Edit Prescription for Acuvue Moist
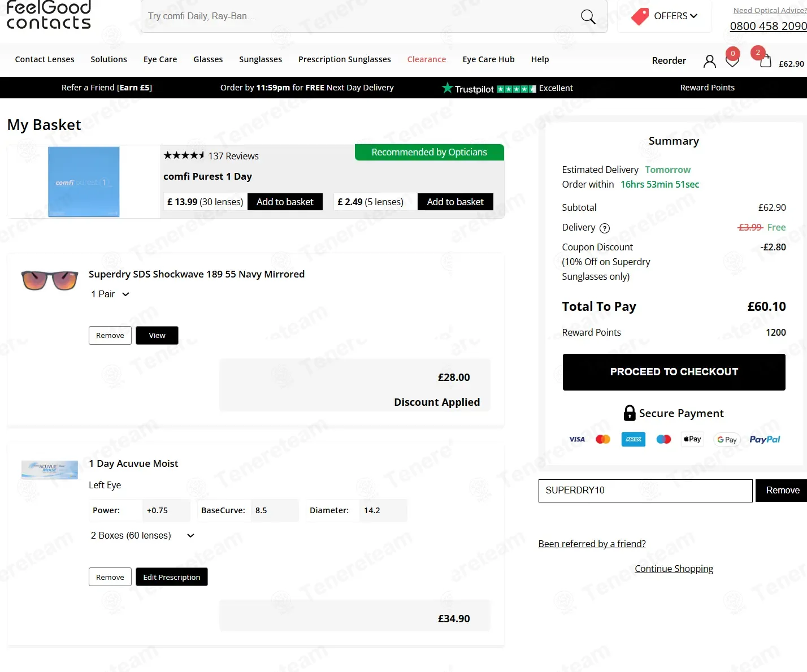 click(172, 577)
